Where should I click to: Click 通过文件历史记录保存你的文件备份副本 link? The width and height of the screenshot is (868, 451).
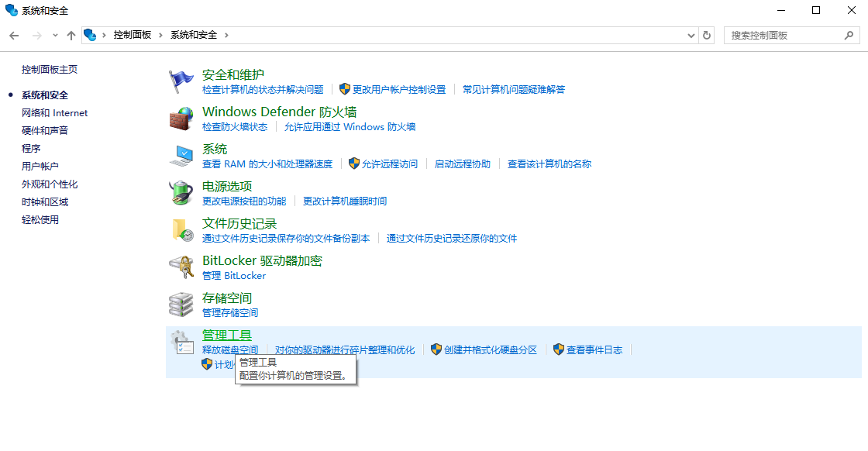pyautogui.click(x=286, y=239)
